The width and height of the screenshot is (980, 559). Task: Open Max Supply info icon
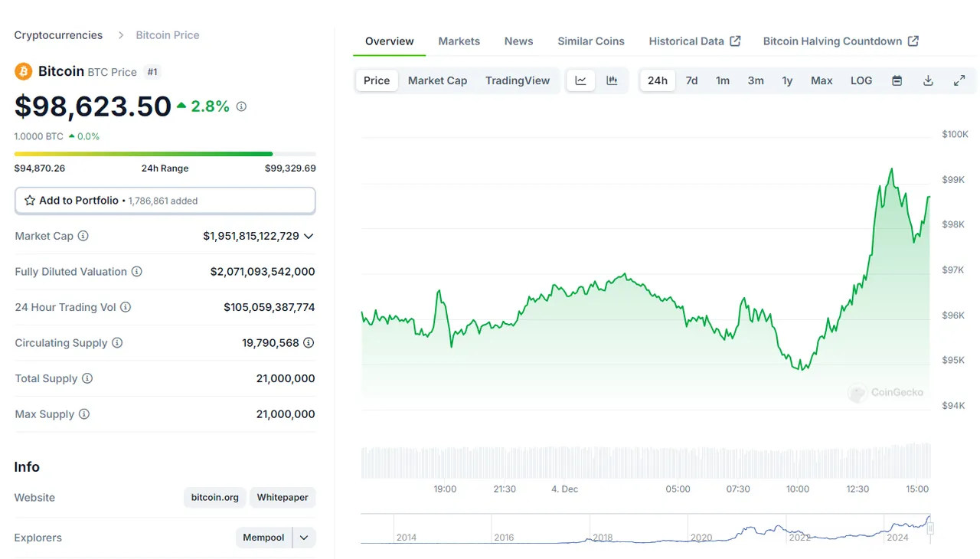point(84,414)
